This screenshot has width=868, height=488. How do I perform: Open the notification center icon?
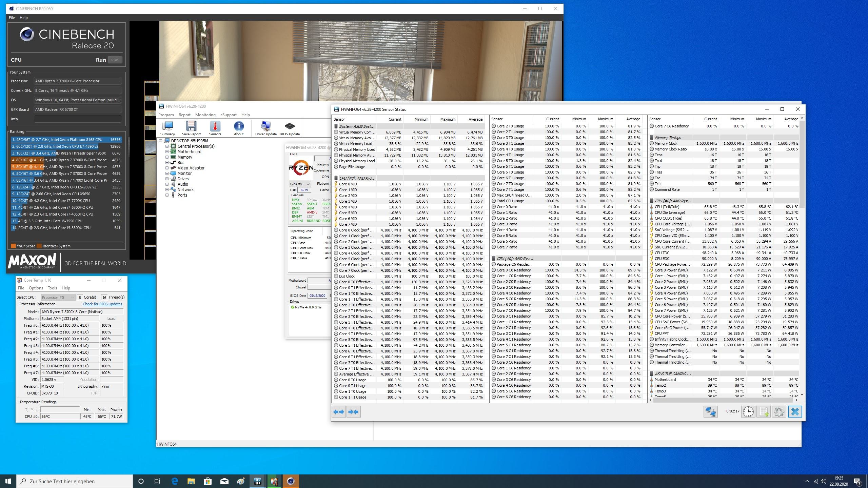[857, 481]
